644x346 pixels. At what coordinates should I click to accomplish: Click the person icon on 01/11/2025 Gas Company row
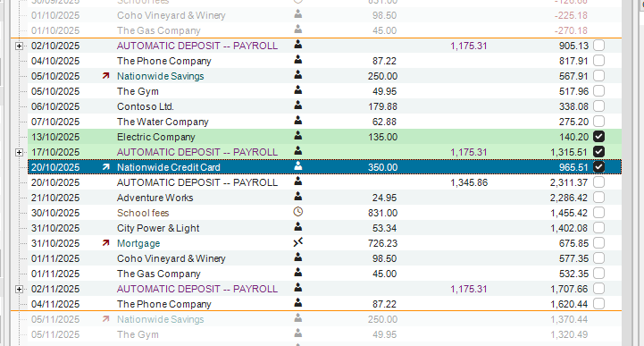tap(298, 273)
